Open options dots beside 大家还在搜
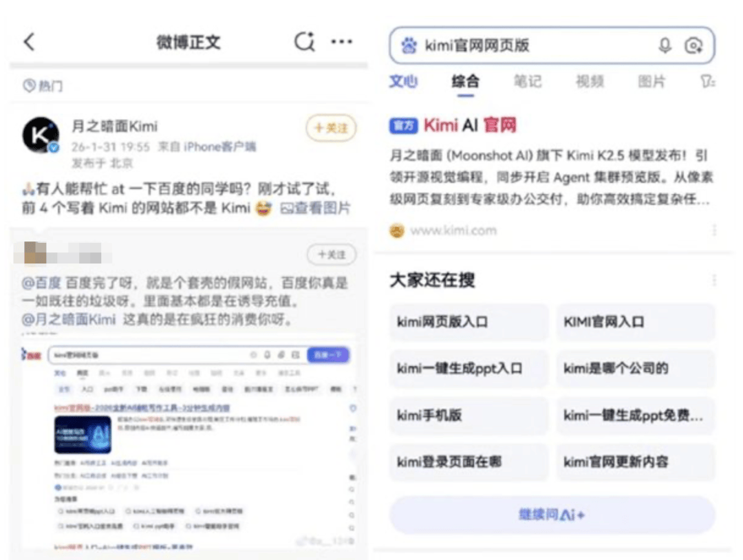 (x=714, y=280)
